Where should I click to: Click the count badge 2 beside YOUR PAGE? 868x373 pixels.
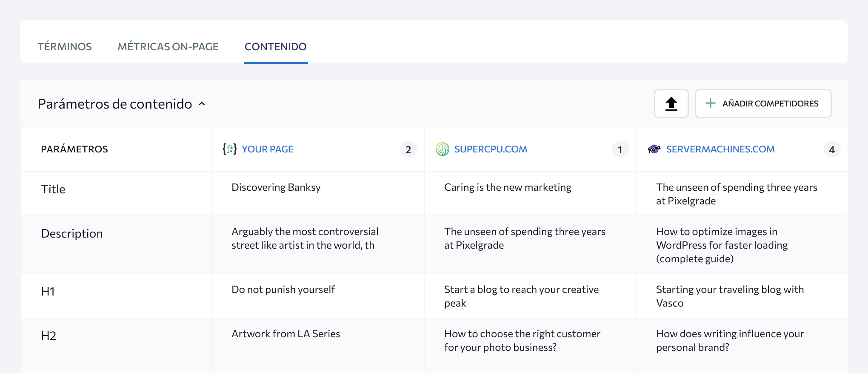(408, 149)
